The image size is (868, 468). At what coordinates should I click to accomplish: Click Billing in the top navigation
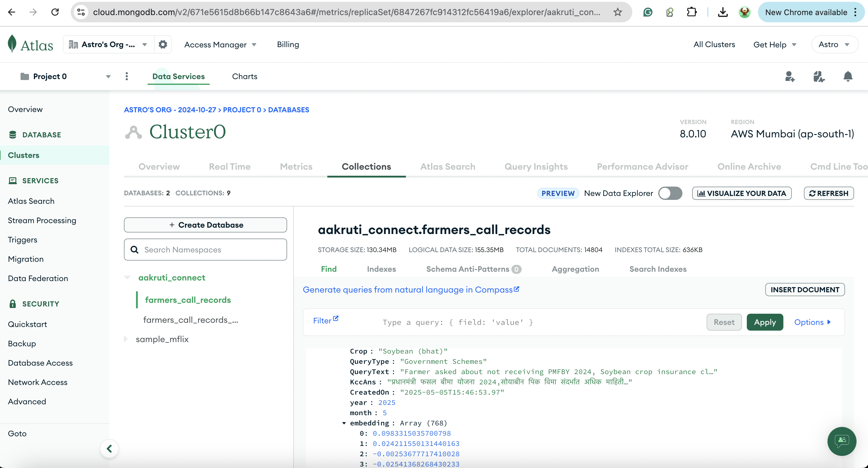[288, 44]
